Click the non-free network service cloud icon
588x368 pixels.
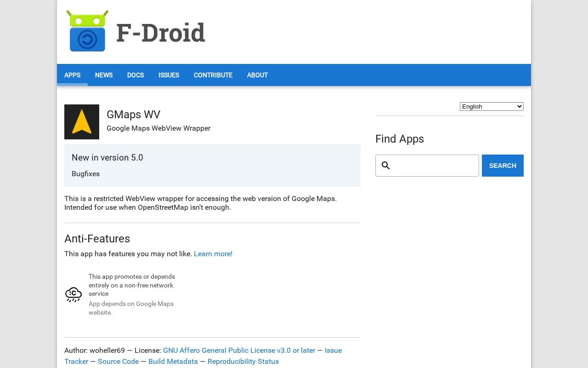73,294
